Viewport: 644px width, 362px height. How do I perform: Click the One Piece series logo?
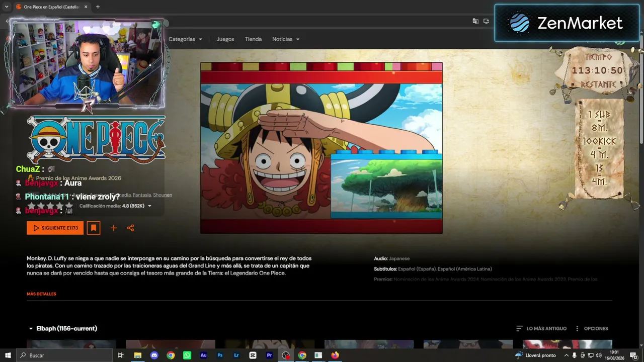coord(96,139)
